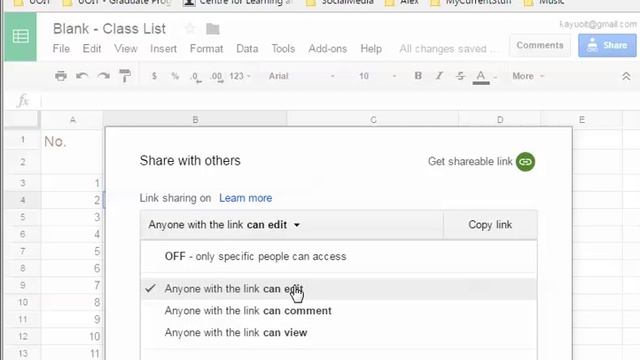
Task: Format as currency with dollar icon
Action: click(x=154, y=76)
